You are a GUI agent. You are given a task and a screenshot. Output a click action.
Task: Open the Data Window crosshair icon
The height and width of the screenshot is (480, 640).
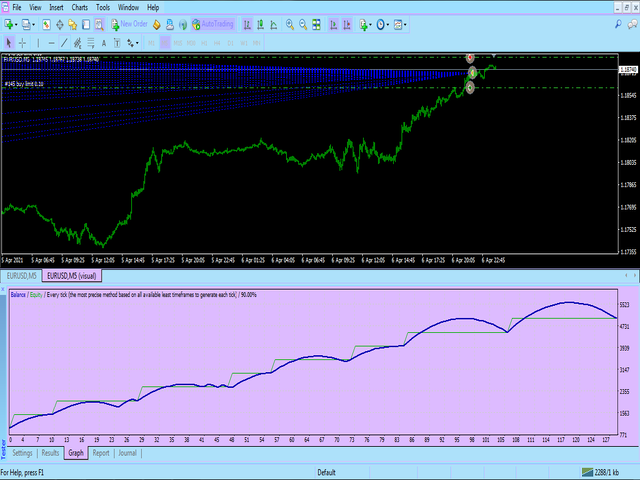pos(60,24)
